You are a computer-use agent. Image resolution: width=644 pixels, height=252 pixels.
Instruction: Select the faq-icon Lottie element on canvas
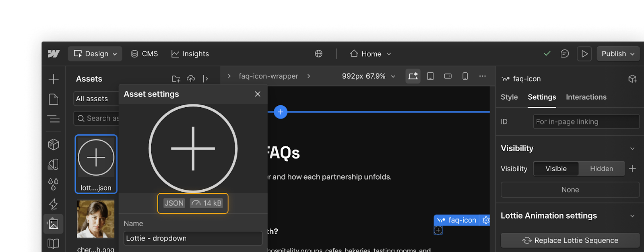pyautogui.click(x=438, y=230)
